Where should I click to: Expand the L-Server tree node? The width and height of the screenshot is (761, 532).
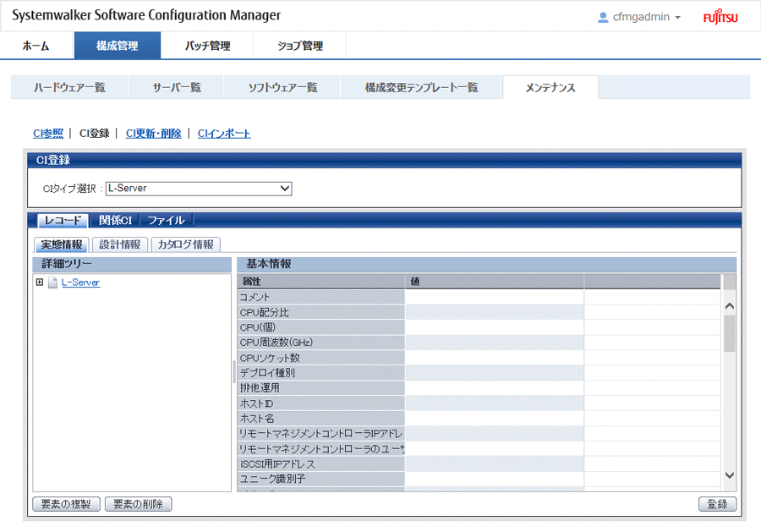40,282
